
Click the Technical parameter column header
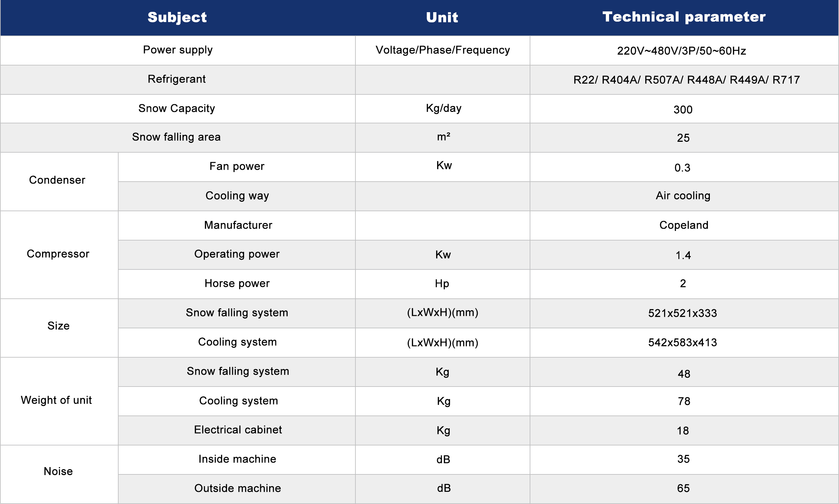[684, 17]
